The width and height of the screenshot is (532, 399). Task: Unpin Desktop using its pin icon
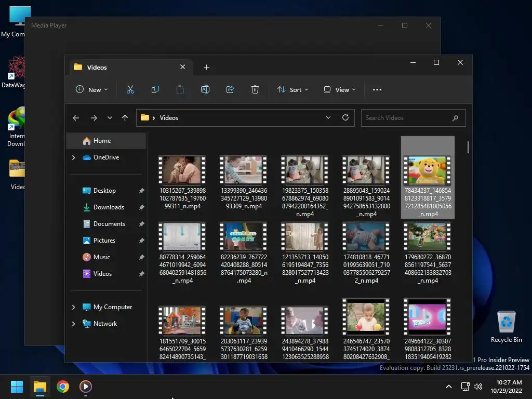click(141, 191)
